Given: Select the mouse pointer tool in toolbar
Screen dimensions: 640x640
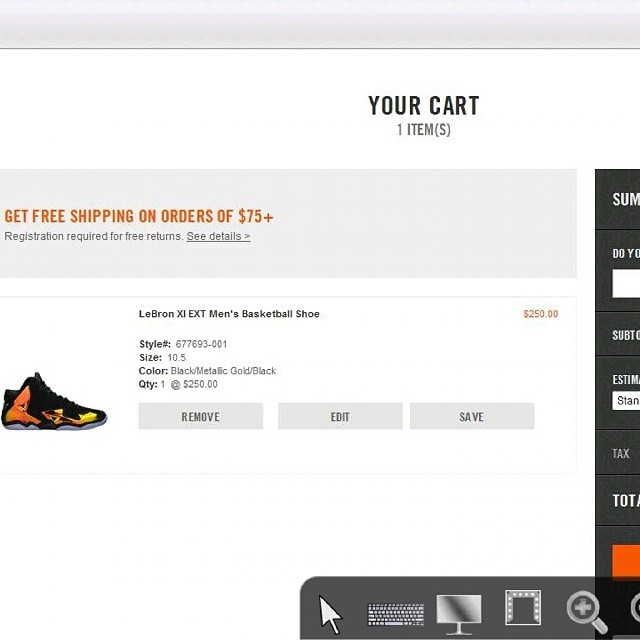Looking at the screenshot, I should pyautogui.click(x=330, y=611).
